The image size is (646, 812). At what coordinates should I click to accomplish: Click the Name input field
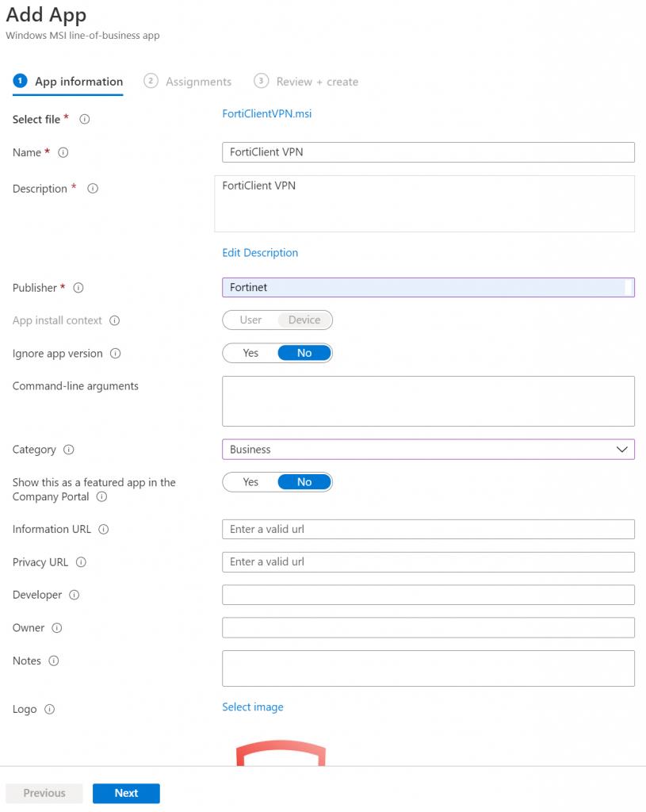pyautogui.click(x=428, y=152)
